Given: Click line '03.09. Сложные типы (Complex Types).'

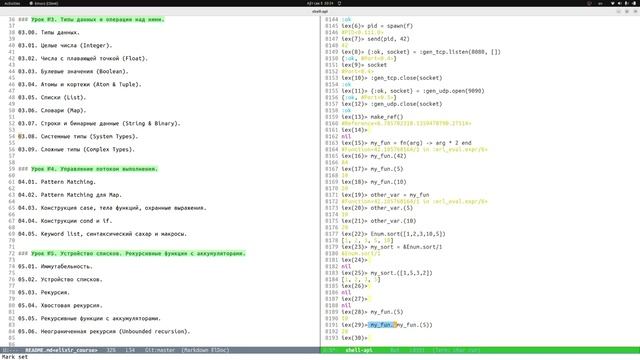Looking at the screenshot, I should coord(76,149).
